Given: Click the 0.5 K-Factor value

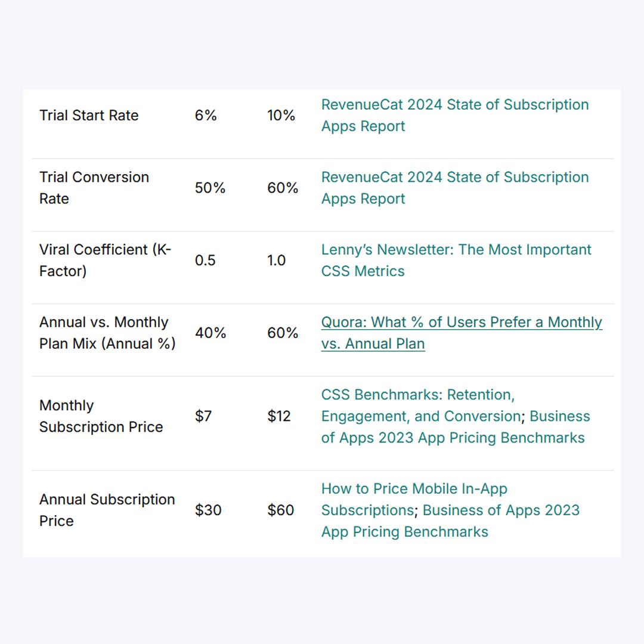Looking at the screenshot, I should (x=205, y=261).
